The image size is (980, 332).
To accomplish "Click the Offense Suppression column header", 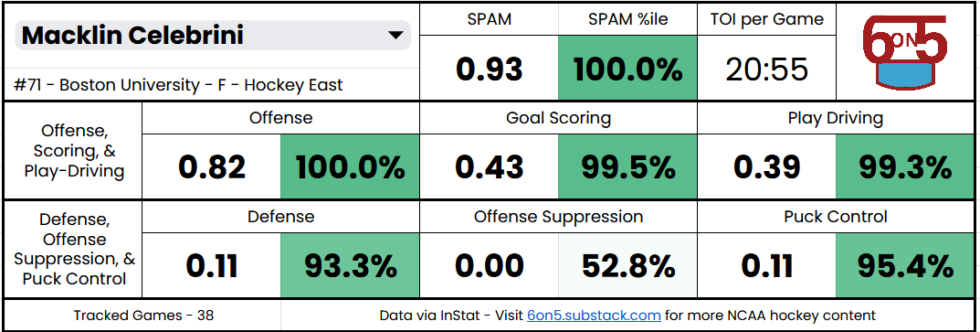I will coord(558,217).
